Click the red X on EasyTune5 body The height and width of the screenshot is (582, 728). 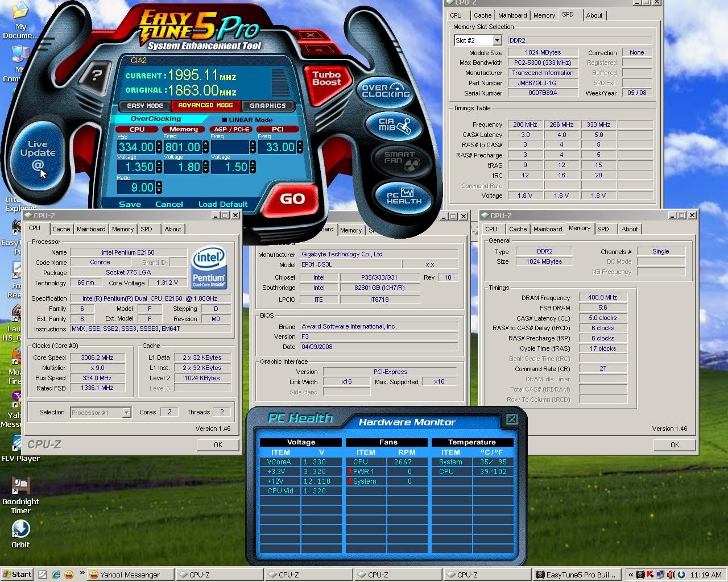click(x=311, y=36)
